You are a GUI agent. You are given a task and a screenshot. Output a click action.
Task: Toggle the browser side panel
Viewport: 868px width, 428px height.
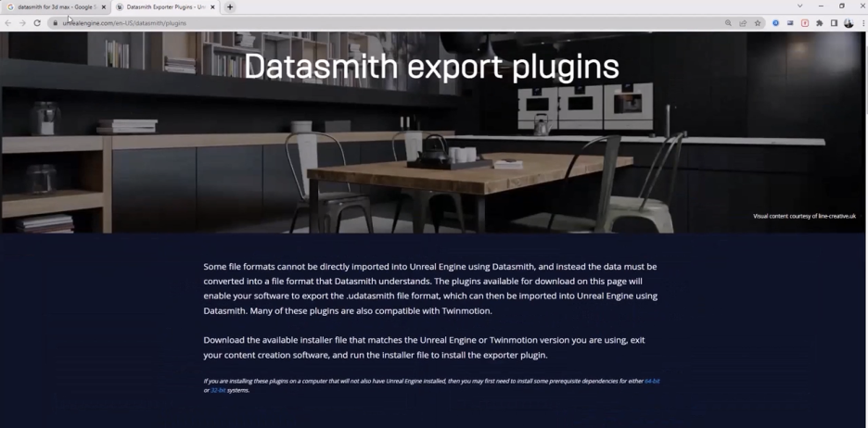pyautogui.click(x=834, y=23)
